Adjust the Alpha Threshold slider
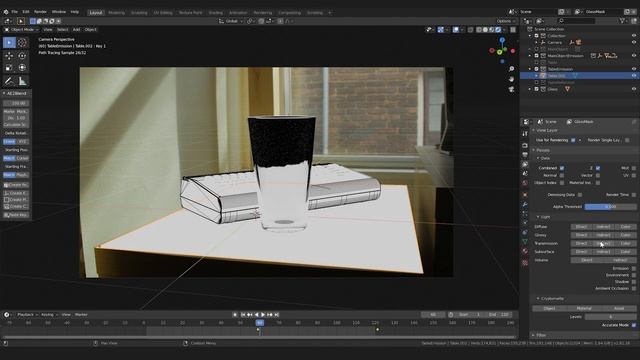 tap(610, 207)
